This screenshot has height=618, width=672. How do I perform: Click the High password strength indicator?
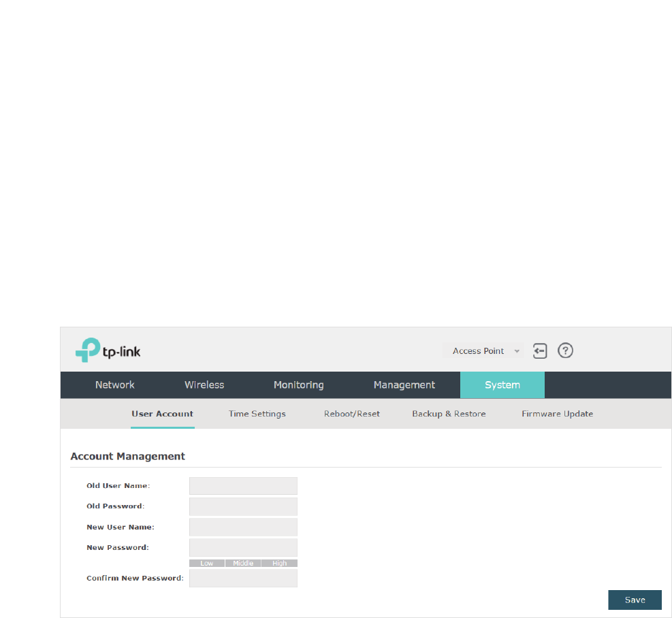279,563
